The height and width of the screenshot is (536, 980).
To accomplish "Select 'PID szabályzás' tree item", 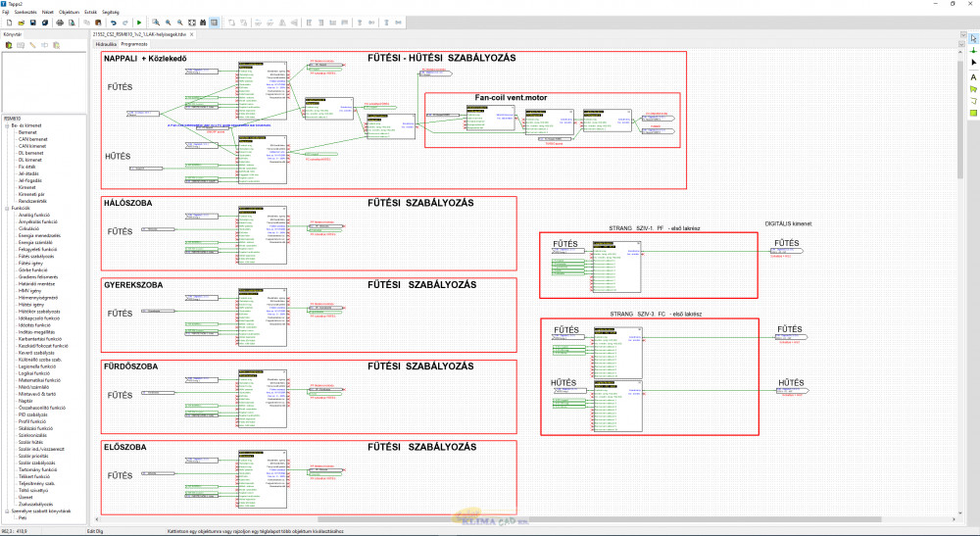I will point(32,414).
